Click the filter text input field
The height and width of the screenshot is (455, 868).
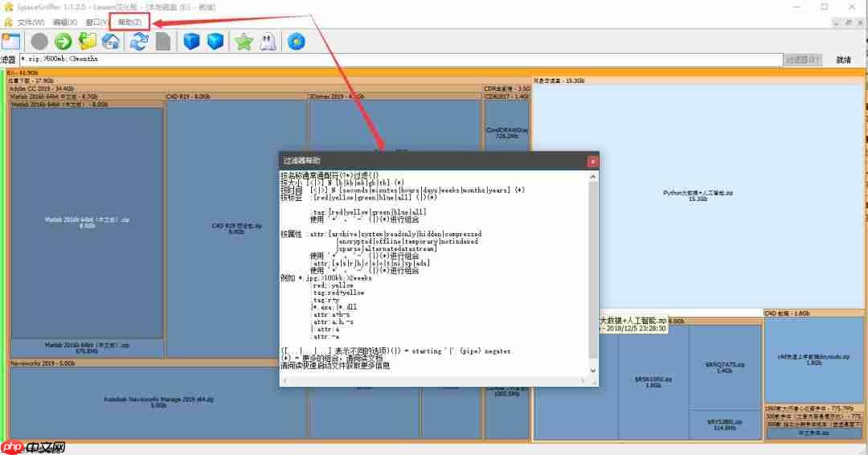coord(401,59)
